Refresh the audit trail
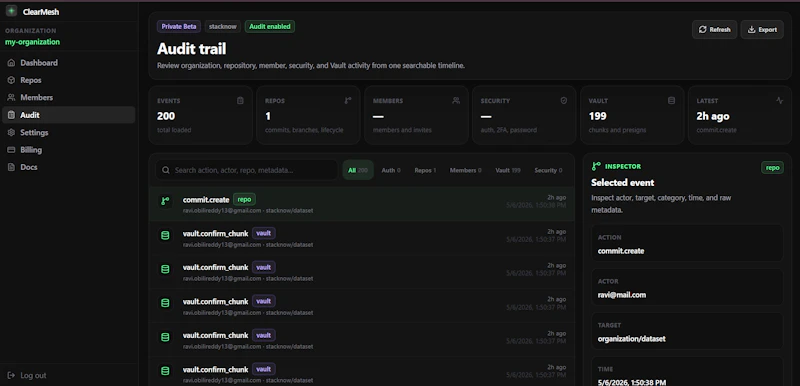The image size is (800, 386). (x=714, y=30)
